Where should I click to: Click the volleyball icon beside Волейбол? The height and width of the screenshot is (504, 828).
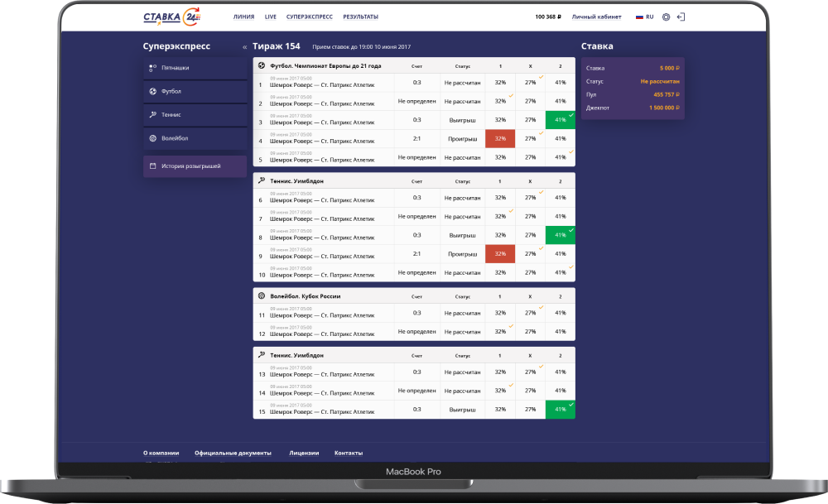(x=153, y=138)
